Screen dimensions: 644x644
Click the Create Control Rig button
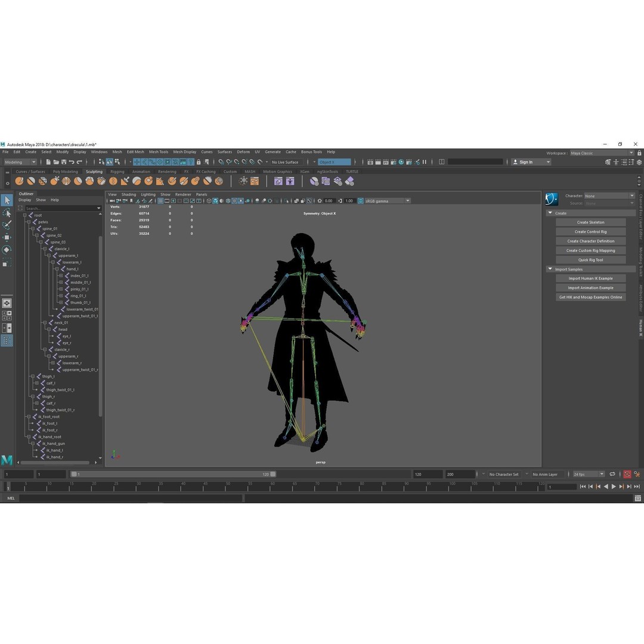click(590, 231)
